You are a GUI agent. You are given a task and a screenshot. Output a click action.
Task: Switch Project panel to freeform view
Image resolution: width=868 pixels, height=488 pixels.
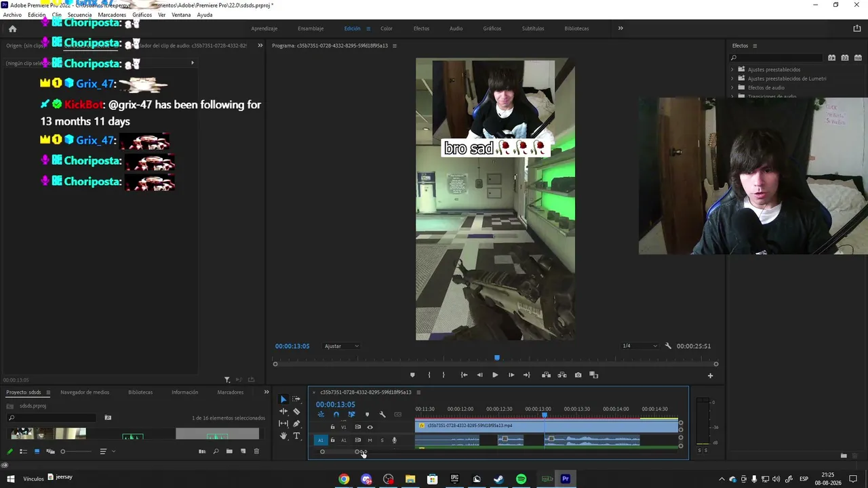(50, 451)
